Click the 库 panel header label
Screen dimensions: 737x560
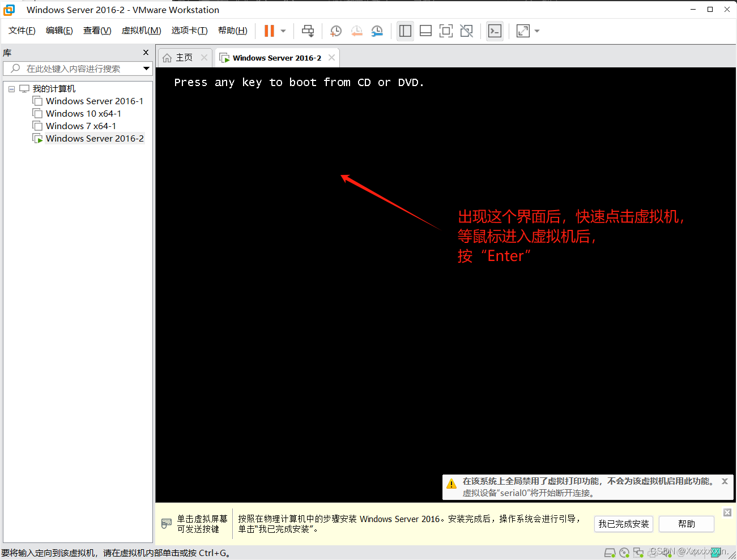click(7, 53)
